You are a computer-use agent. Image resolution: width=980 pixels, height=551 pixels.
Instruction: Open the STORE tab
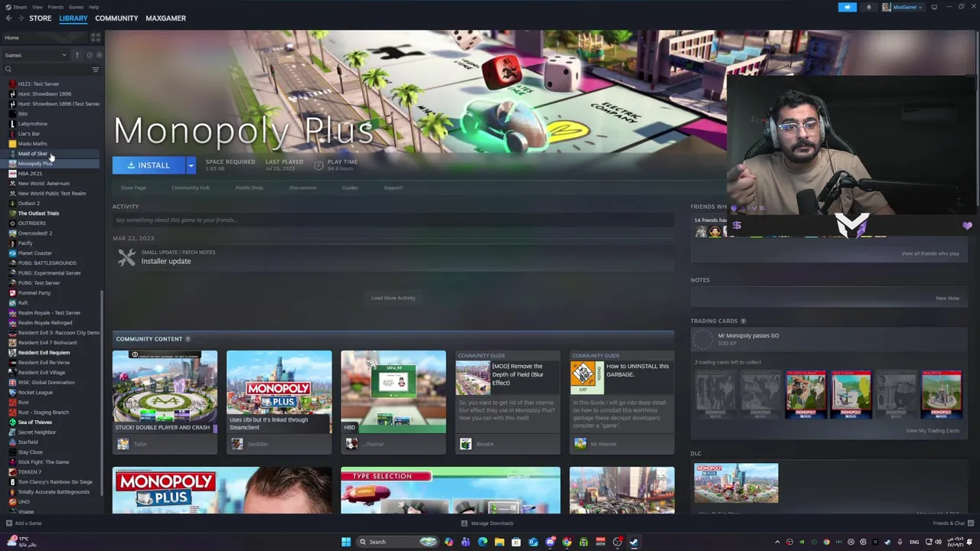click(x=40, y=18)
